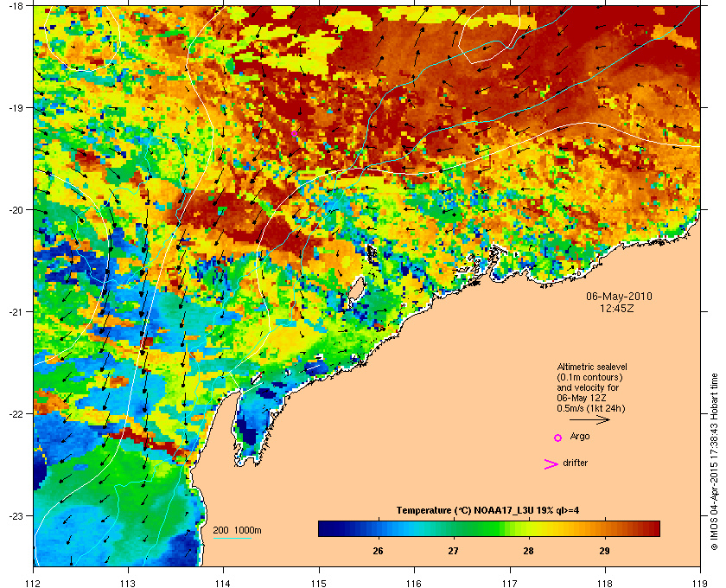Click the '29' color bar tick label

coord(604,551)
